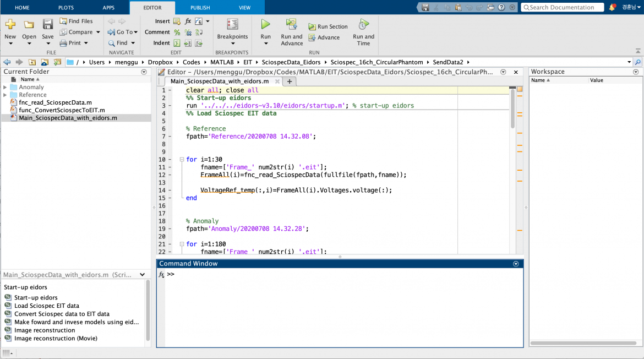This screenshot has width=644, height=359.
Task: Click the New file plus icon
Action: tap(10, 24)
